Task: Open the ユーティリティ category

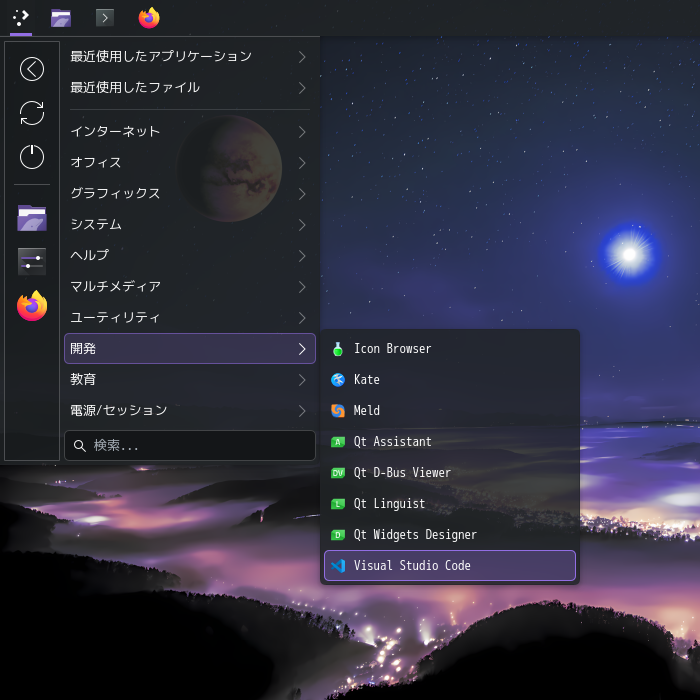Action: pyautogui.click(x=190, y=317)
